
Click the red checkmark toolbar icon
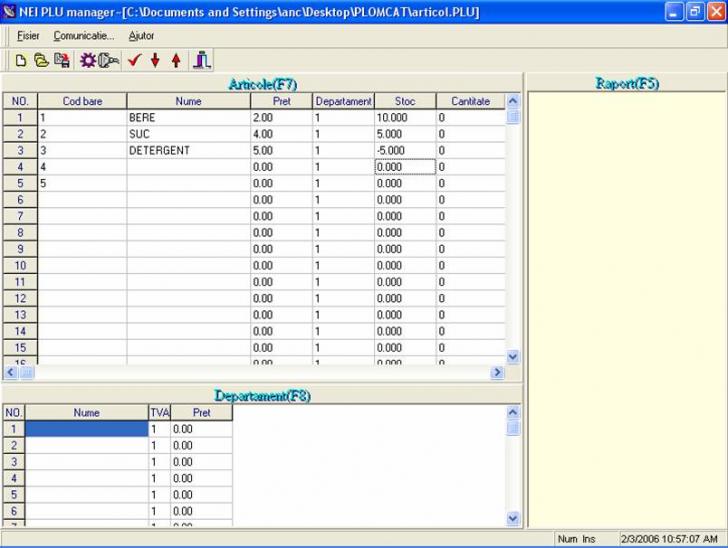[x=134, y=60]
